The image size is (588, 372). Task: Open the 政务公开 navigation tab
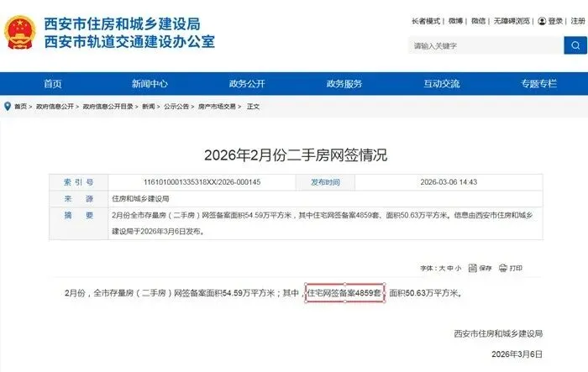(x=247, y=84)
